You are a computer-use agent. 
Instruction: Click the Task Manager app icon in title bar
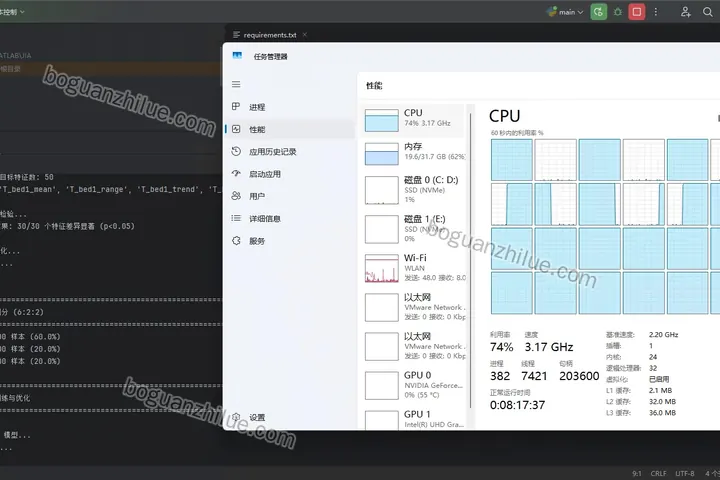click(x=237, y=56)
